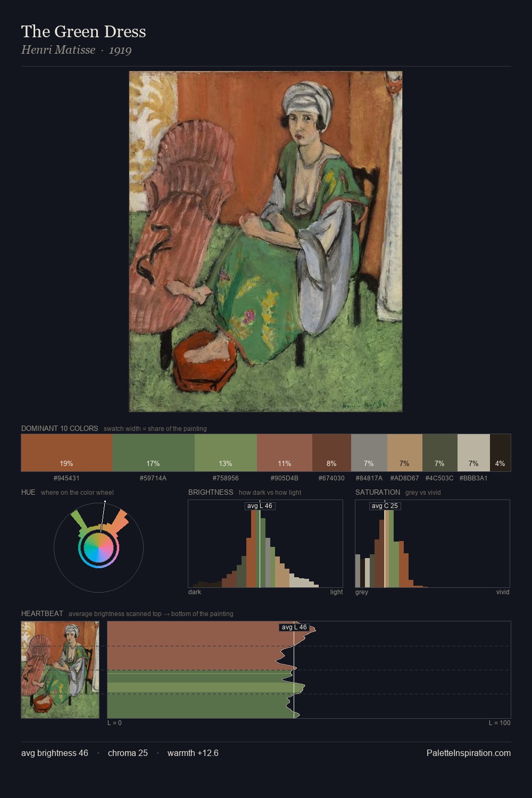Click the hex code #59714A label
Viewport: 532px width, 798px height.
(x=153, y=478)
